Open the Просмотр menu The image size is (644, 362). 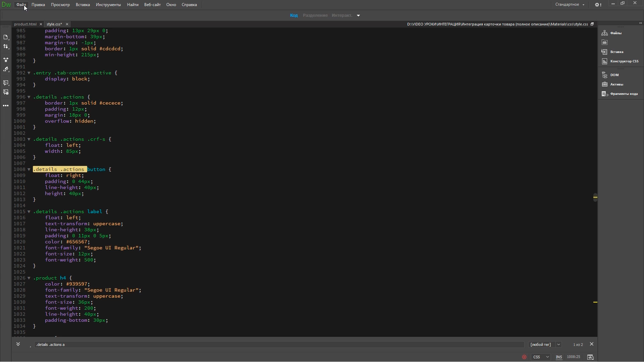[60, 5]
